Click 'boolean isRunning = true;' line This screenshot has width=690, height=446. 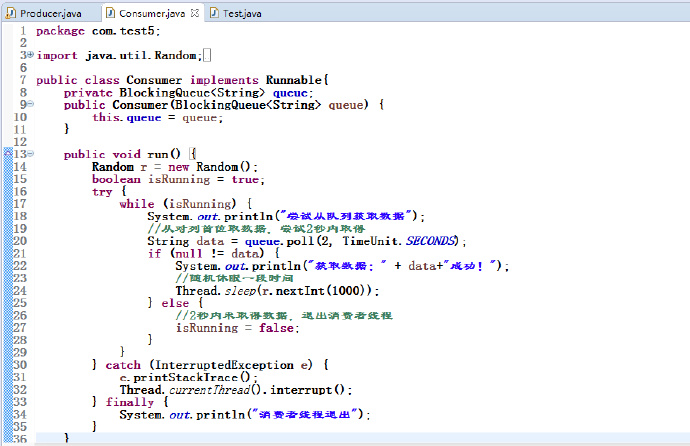point(178,179)
